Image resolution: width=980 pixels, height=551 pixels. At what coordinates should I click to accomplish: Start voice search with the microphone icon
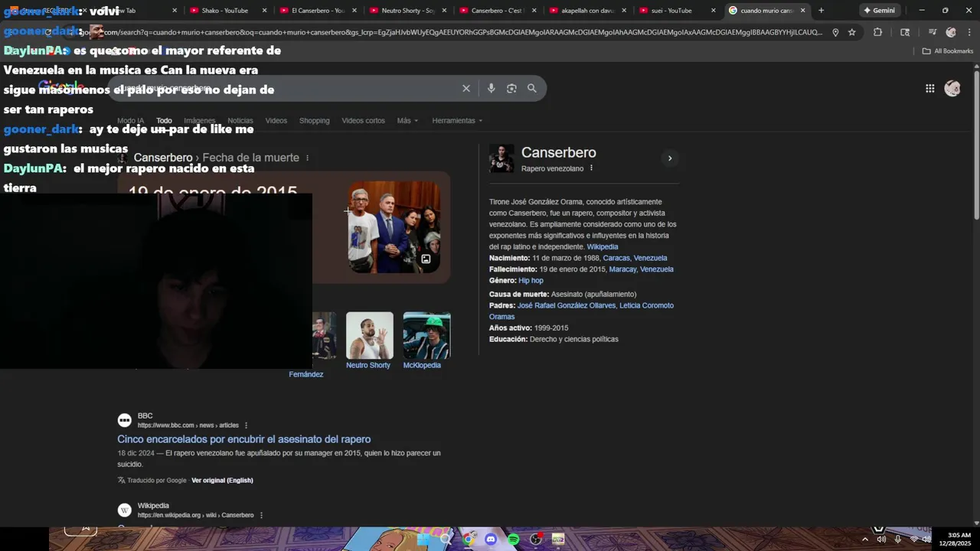(x=491, y=88)
